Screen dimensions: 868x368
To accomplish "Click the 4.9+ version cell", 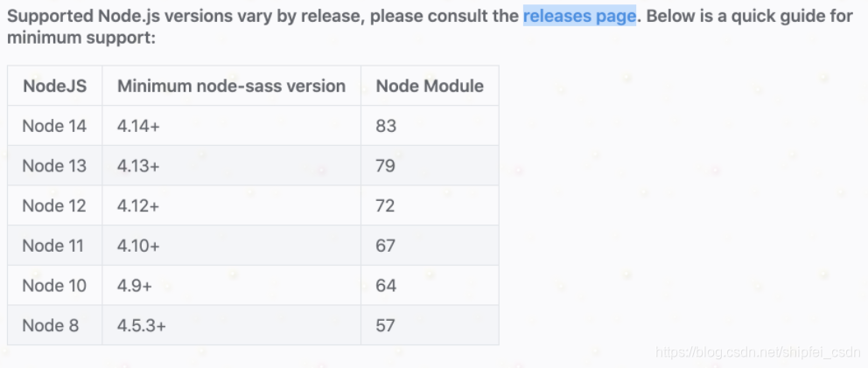I will coord(231,285).
